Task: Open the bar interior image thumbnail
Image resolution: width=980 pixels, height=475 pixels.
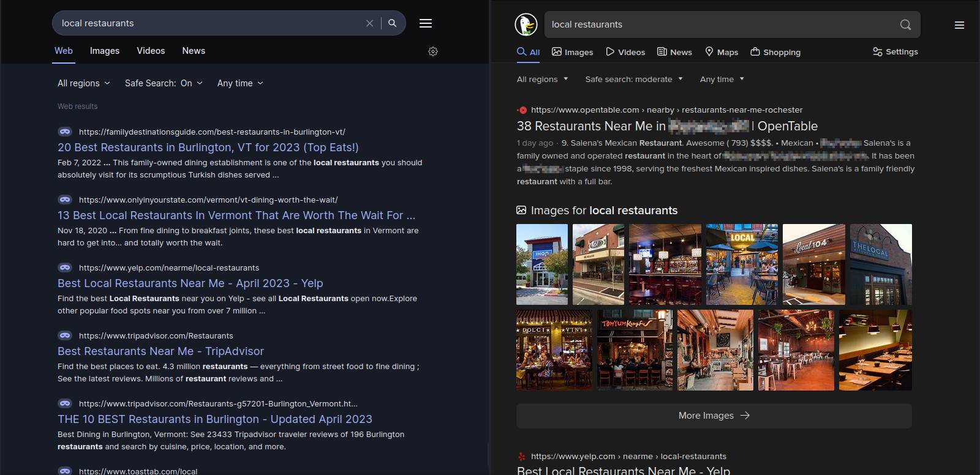Action: click(x=665, y=264)
